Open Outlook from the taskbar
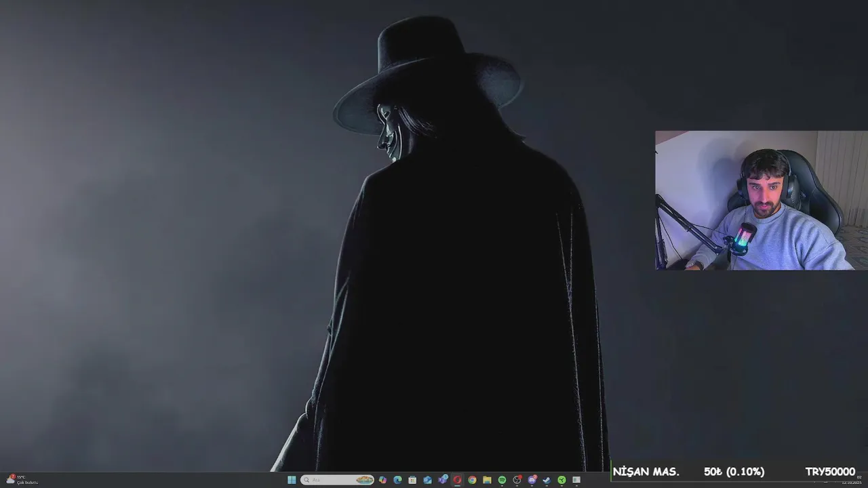 (x=427, y=480)
